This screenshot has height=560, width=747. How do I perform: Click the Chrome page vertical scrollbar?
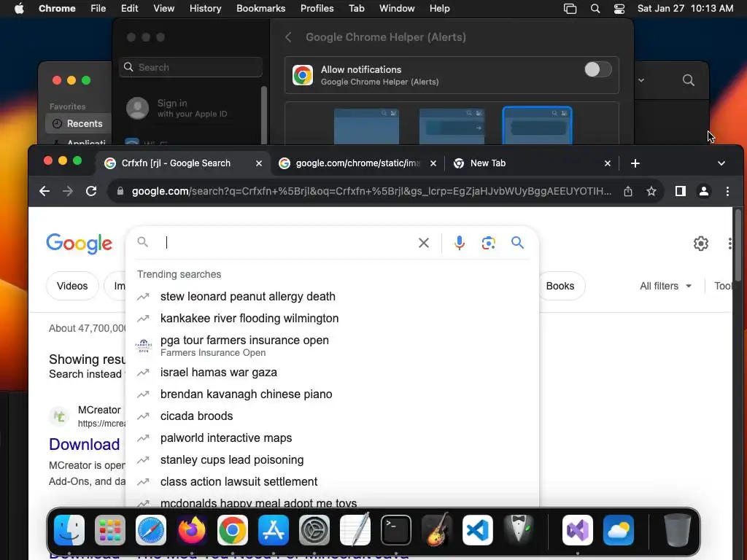738,245
